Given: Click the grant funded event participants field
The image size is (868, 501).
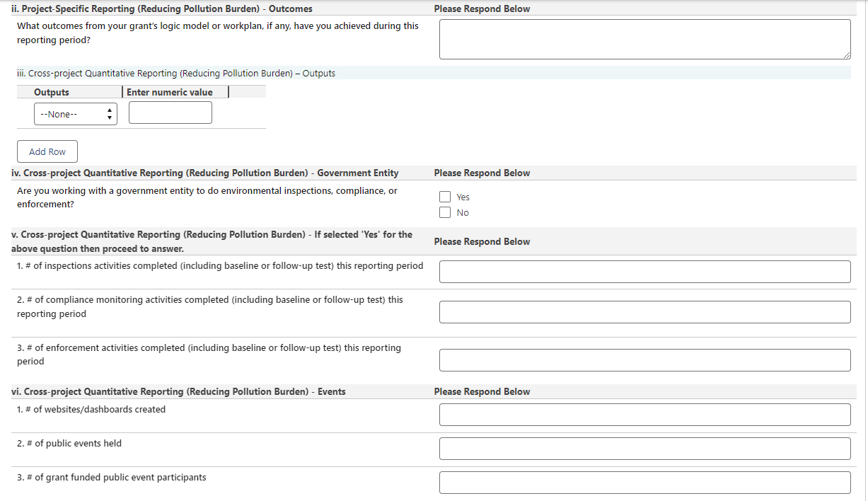Looking at the screenshot, I should (644, 483).
